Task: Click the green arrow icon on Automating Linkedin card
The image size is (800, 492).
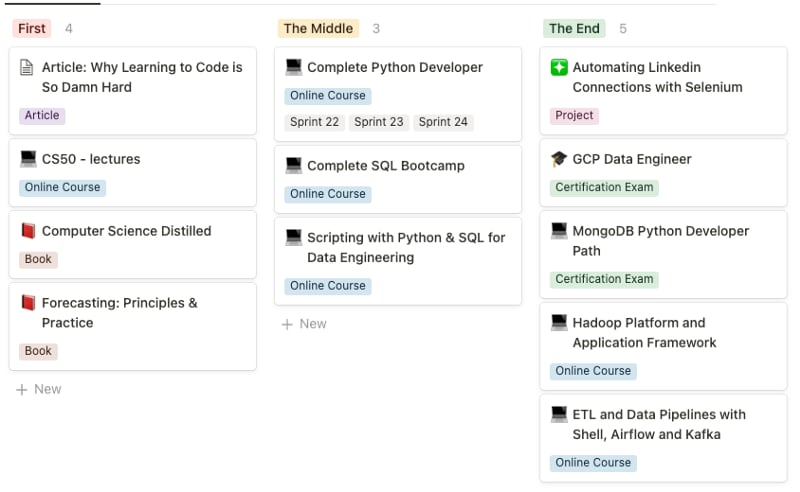Action: point(559,68)
